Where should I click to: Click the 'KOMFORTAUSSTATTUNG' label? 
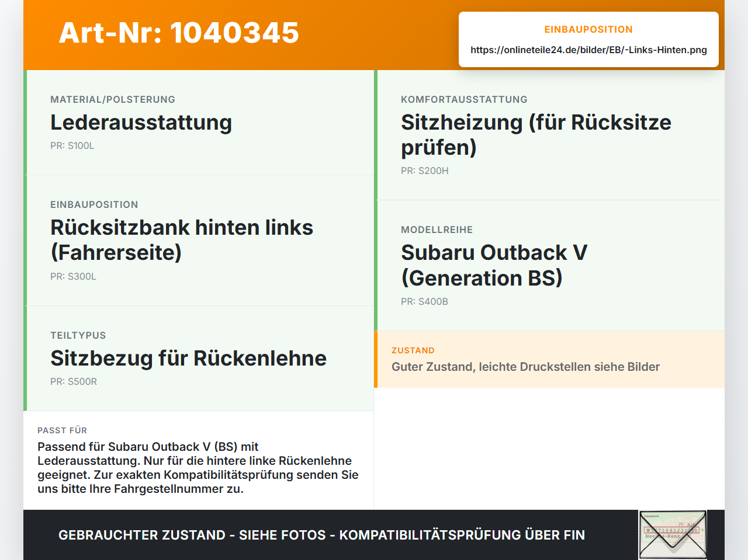click(464, 99)
